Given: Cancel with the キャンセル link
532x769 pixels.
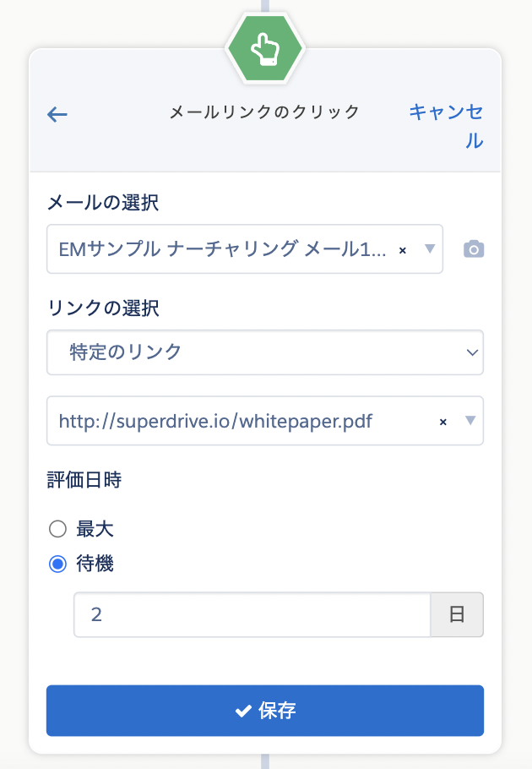Looking at the screenshot, I should pos(446,126).
